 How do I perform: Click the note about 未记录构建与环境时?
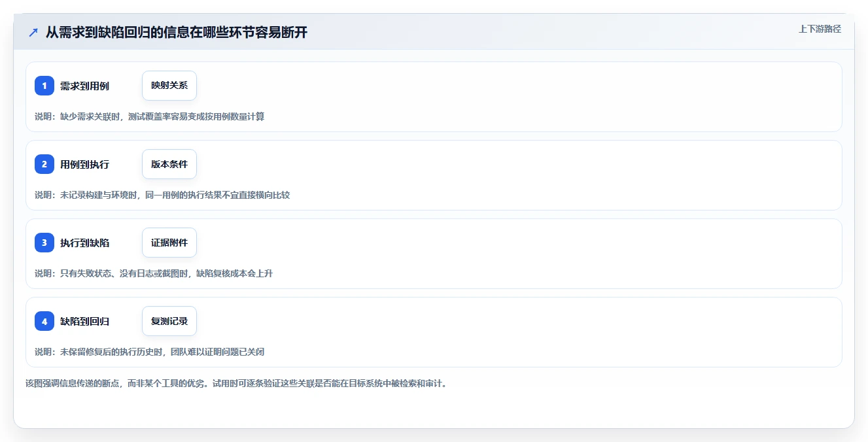tap(162, 195)
